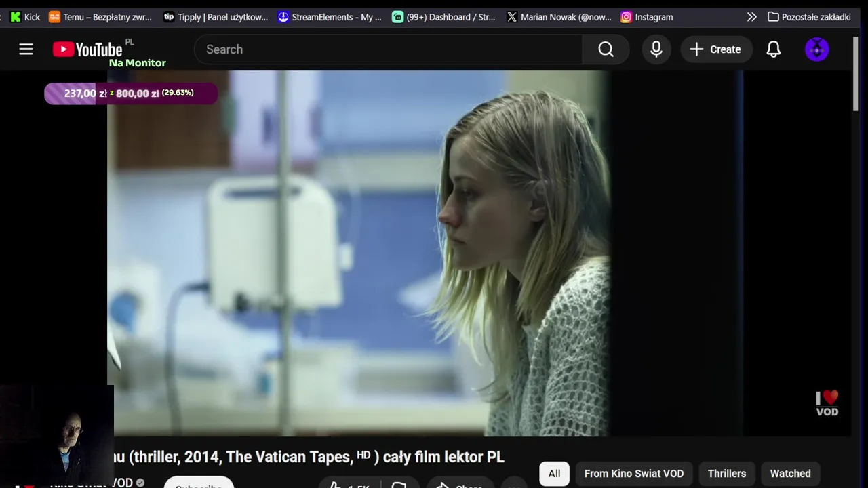Screen dimensions: 868x488
Task: Open the account avatar menu
Action: pos(816,49)
